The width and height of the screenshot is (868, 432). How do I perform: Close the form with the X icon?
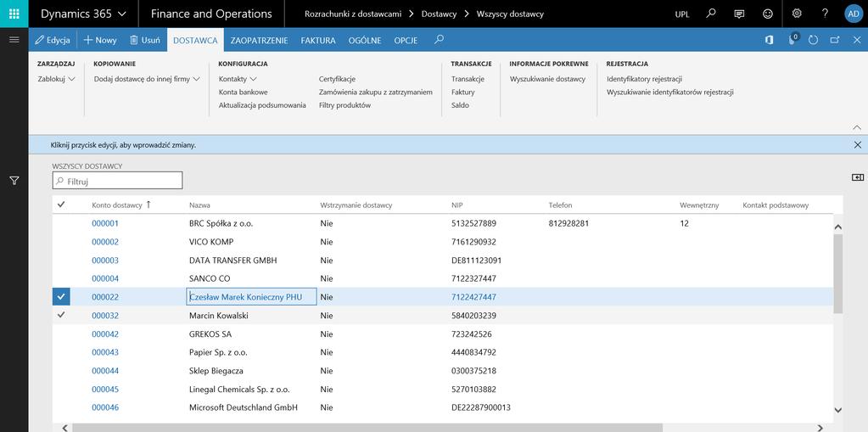857,40
